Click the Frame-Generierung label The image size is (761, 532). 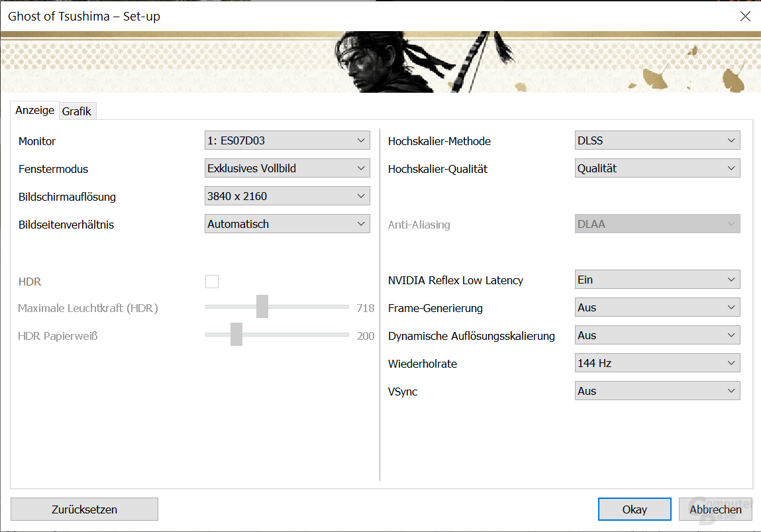point(435,308)
